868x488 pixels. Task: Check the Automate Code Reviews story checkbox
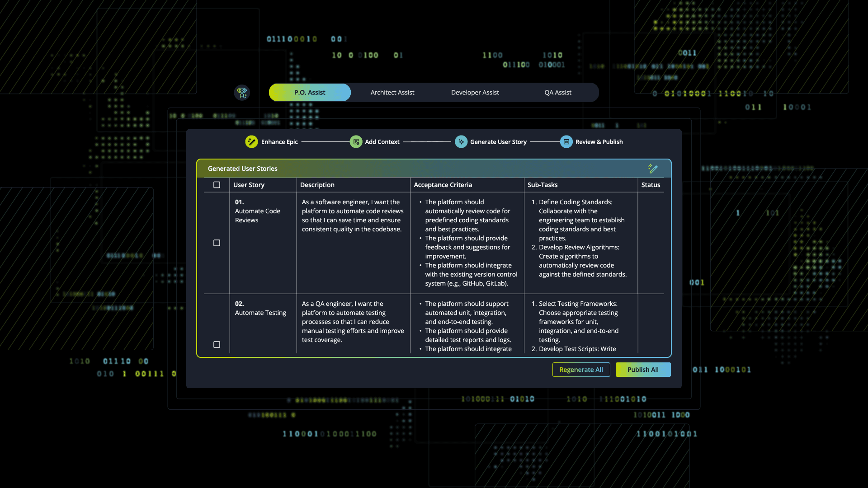[217, 243]
